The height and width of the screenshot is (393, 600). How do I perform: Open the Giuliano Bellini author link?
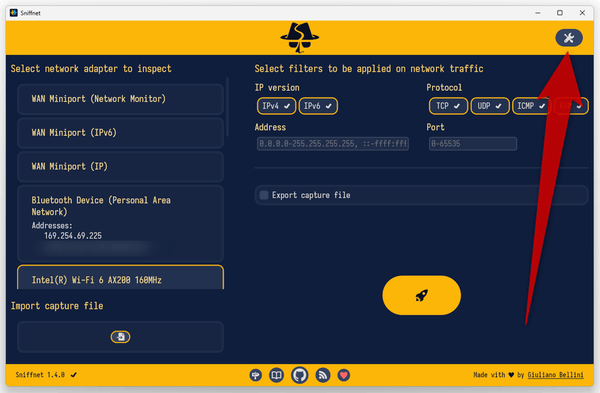click(555, 375)
